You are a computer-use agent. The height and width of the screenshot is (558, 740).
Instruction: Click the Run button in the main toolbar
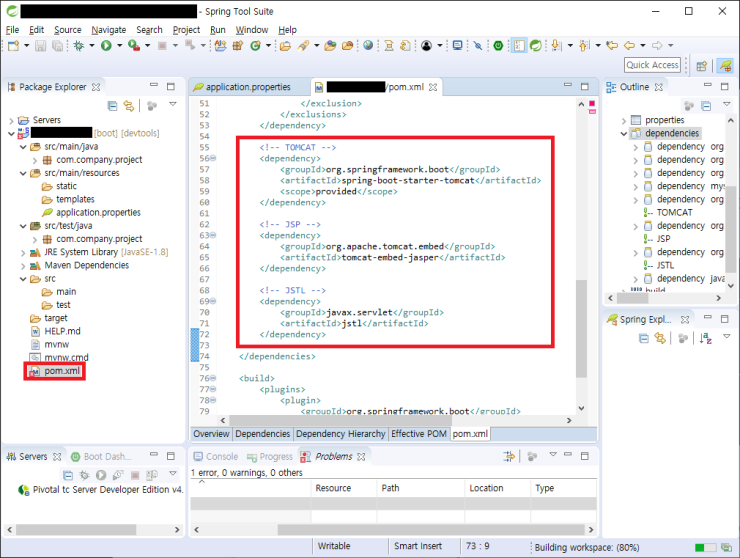click(x=105, y=46)
